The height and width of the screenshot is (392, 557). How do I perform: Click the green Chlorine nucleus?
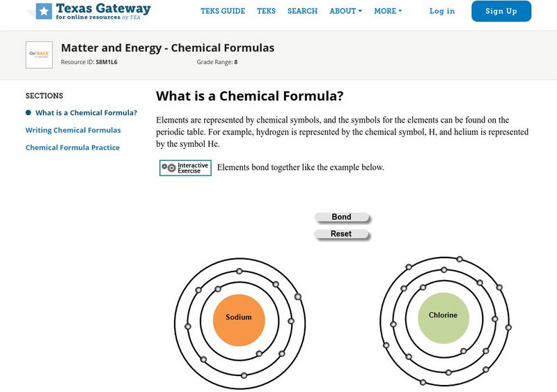pyautogui.click(x=443, y=315)
